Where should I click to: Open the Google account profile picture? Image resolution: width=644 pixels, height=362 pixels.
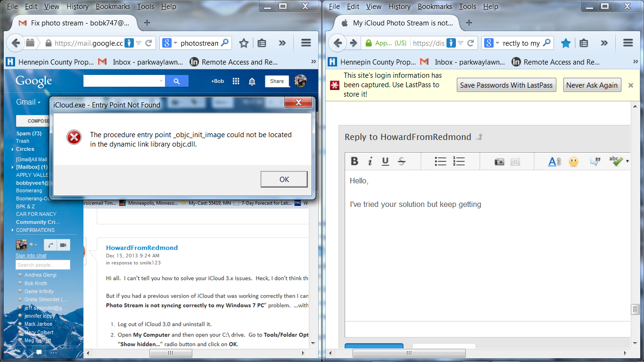click(301, 81)
